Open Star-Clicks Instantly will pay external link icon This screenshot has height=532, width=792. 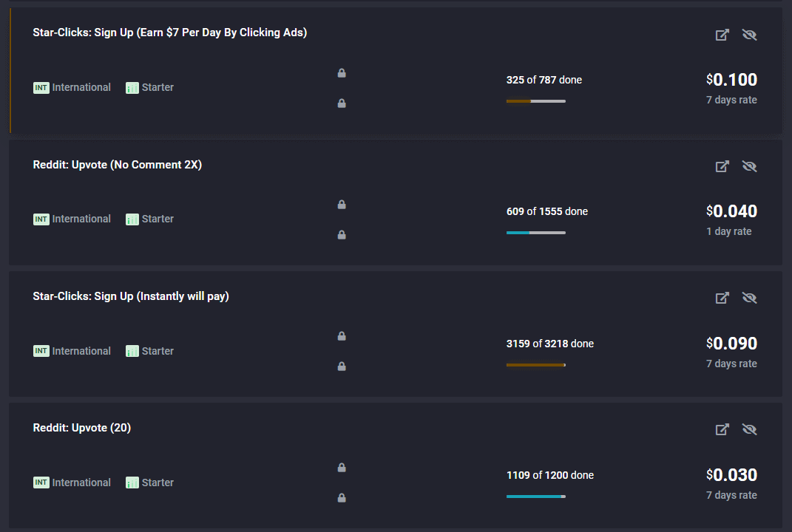[x=722, y=298]
